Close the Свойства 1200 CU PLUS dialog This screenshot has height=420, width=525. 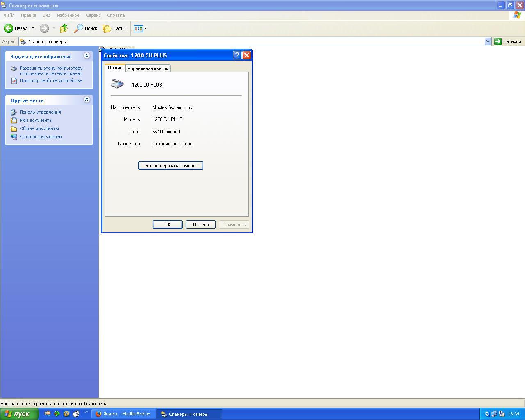(247, 55)
